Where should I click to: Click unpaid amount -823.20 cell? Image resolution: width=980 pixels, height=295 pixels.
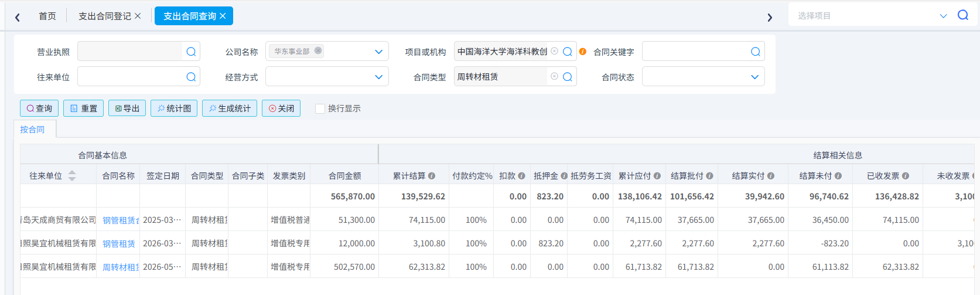pyautogui.click(x=835, y=243)
